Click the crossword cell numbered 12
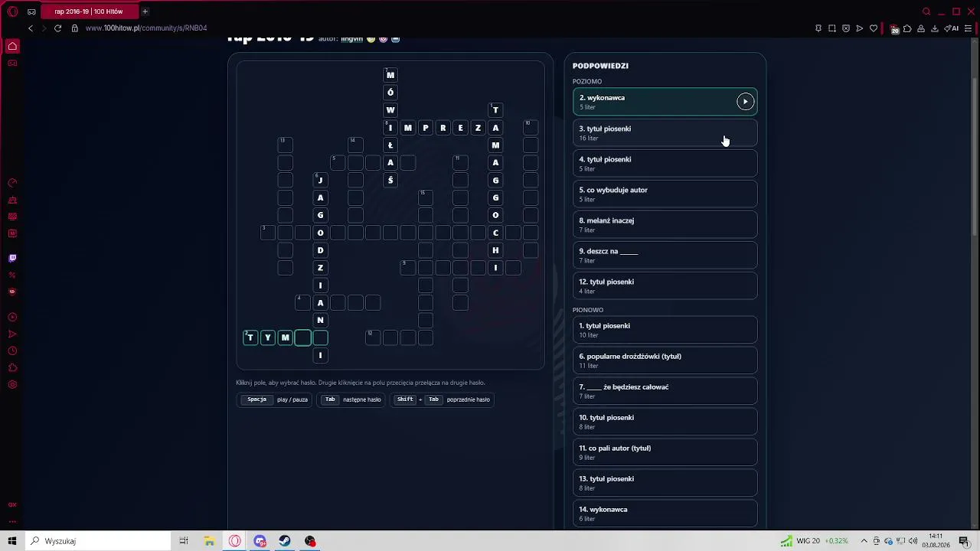 point(373,337)
